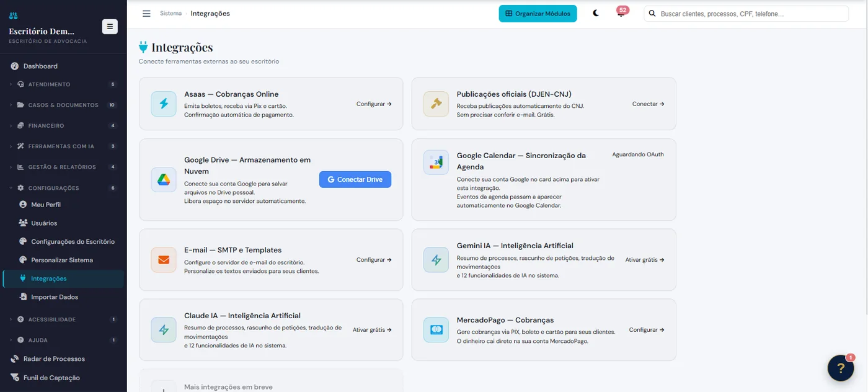Image resolution: width=868 pixels, height=392 pixels.
Task: Expand the Financeiro sidebar section
Action: [x=63, y=126]
